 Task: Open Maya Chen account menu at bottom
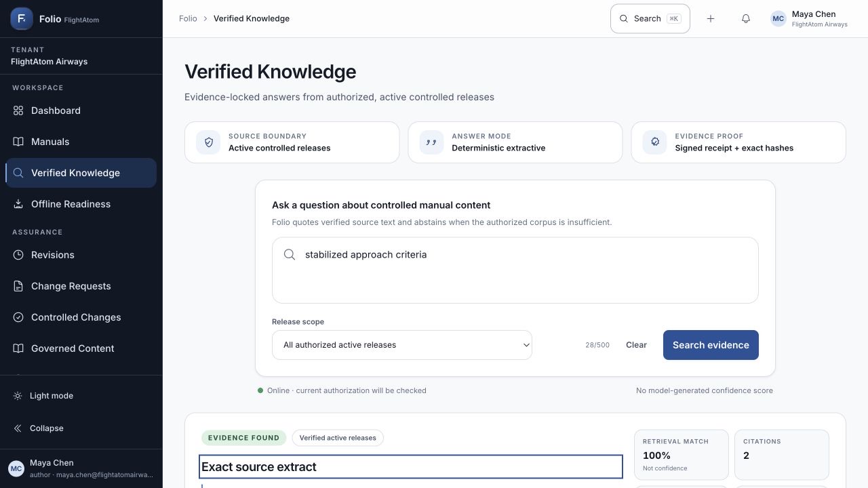[x=81, y=468]
